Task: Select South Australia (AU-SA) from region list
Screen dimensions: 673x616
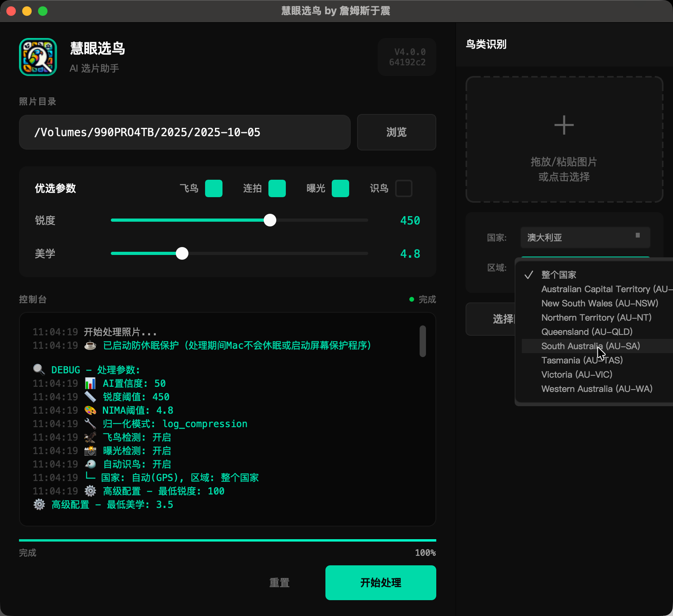Action: tap(590, 346)
